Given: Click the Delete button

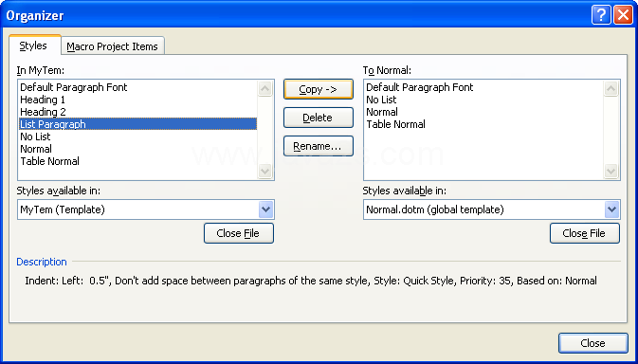Looking at the screenshot, I should tap(319, 118).
